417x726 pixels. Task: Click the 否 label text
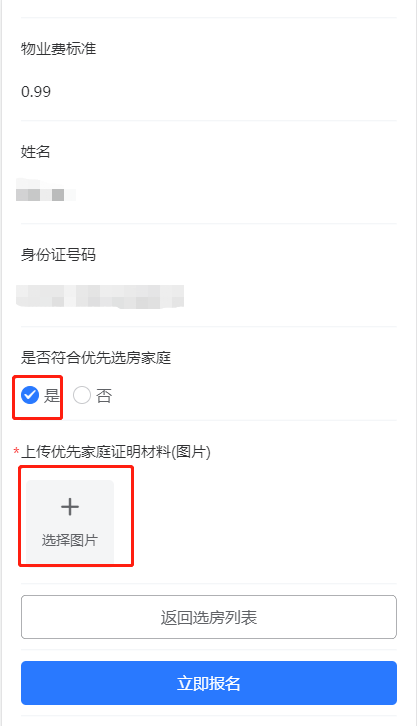[x=104, y=396]
